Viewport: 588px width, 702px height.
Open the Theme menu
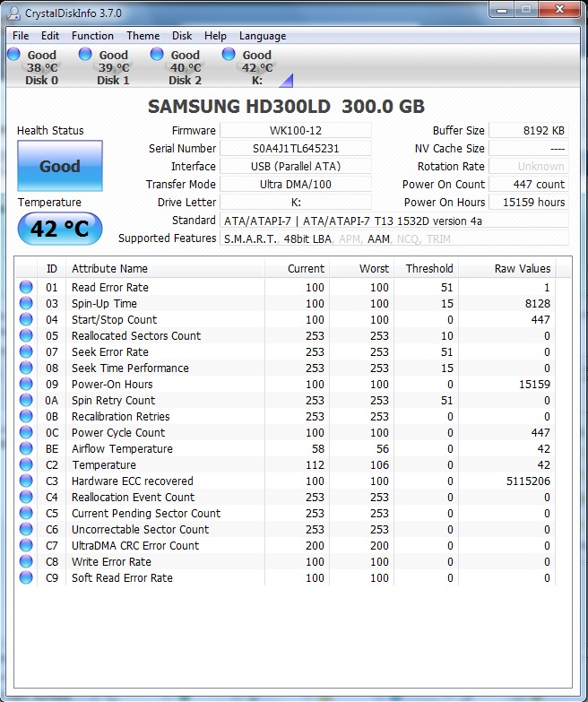(x=143, y=36)
